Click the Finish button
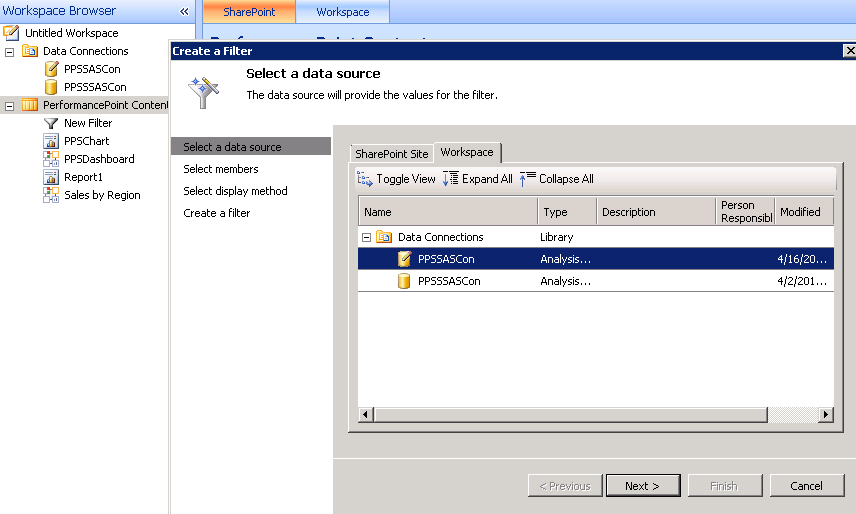 724,486
